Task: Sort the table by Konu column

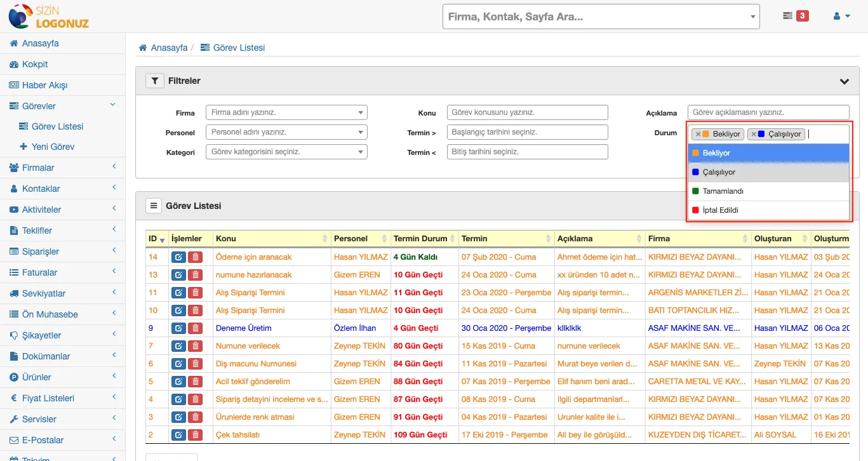Action: (x=272, y=239)
